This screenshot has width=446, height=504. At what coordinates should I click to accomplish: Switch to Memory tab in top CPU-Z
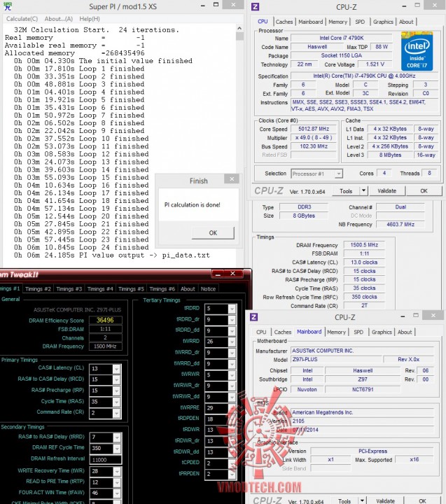[x=337, y=22]
